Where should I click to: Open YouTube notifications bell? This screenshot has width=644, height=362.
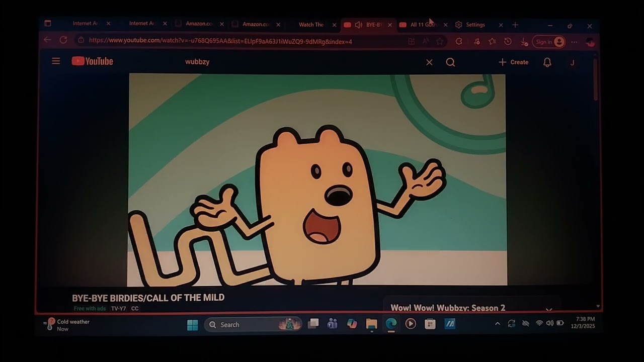coord(547,62)
